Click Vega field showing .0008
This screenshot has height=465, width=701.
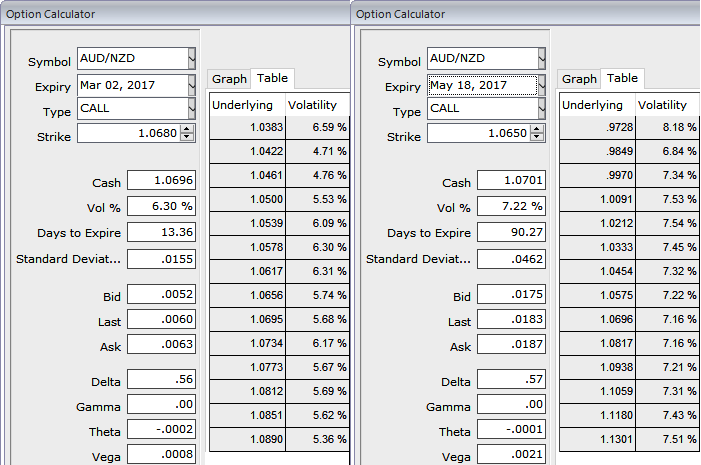tap(161, 454)
